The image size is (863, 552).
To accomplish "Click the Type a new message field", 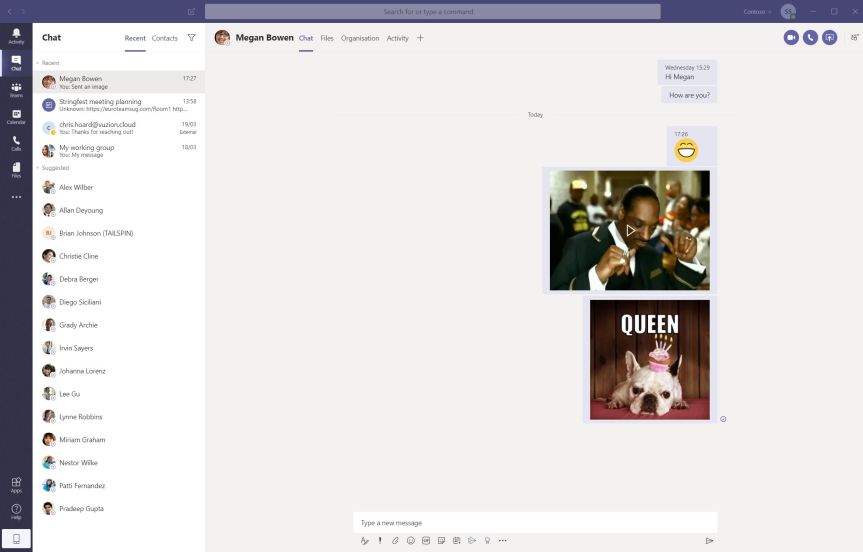I will [535, 522].
